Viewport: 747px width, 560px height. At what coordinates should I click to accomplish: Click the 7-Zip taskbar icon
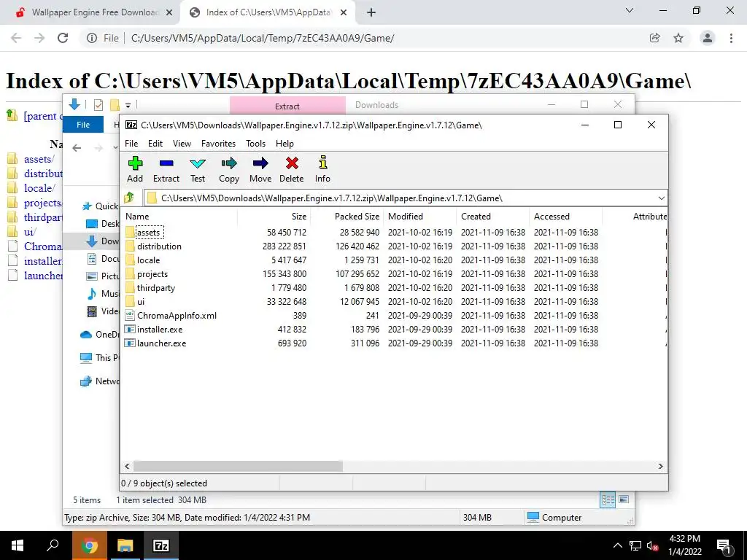160,545
